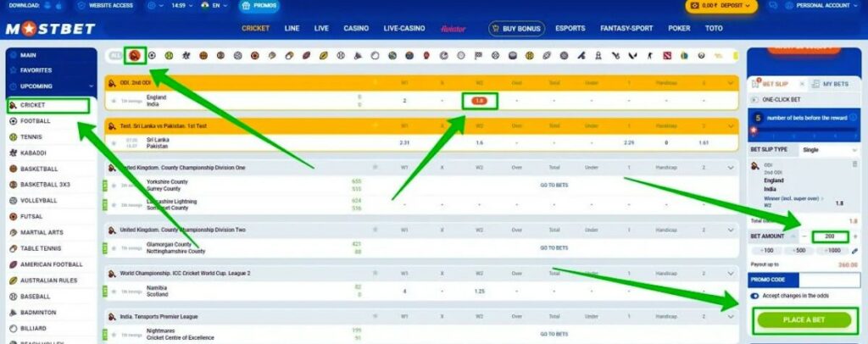Viewport: 868px width, 344px height.
Task: Open the Line tab in top navigation
Action: [292, 28]
